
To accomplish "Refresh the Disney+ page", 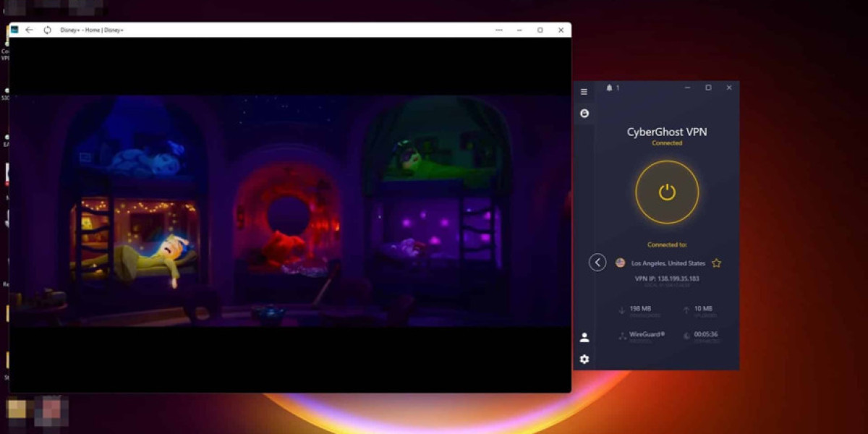I will point(48,30).
